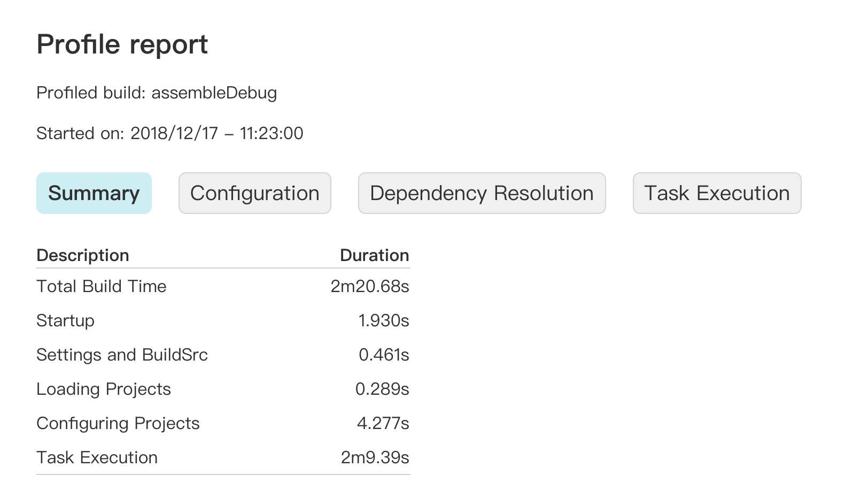The height and width of the screenshot is (490, 868).
Task: Click the 1.930s startup duration
Action: tap(384, 320)
